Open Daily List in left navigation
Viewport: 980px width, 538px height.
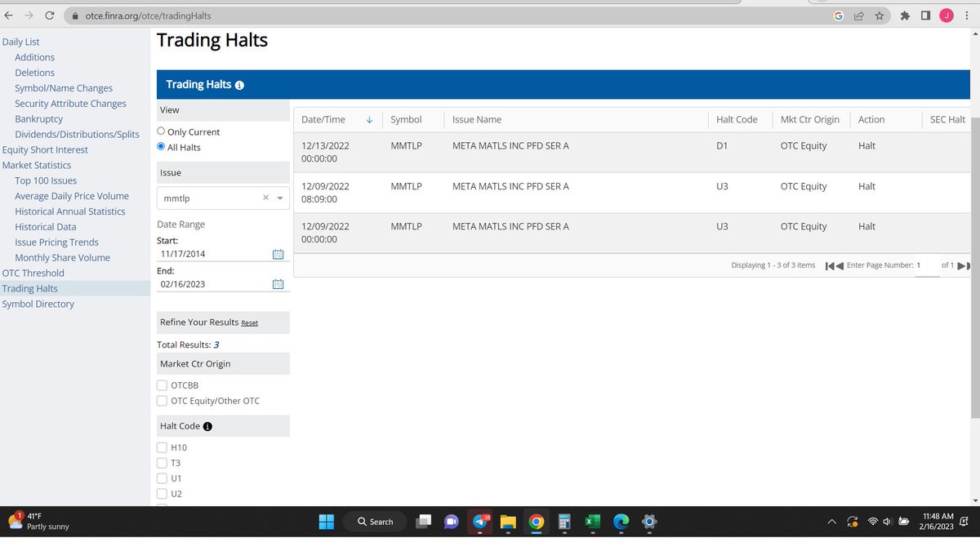point(21,42)
